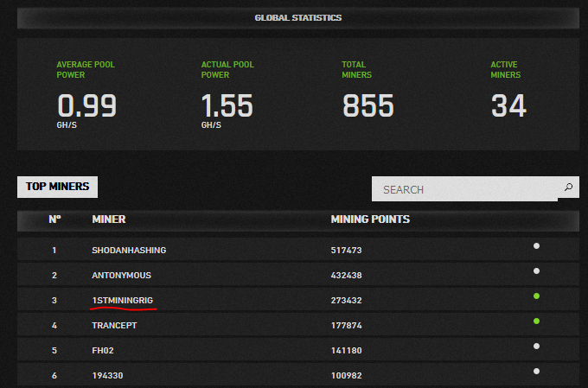Click the green TRANCEPT status dot
Viewport: 588px width, 388px height.
[x=536, y=321]
